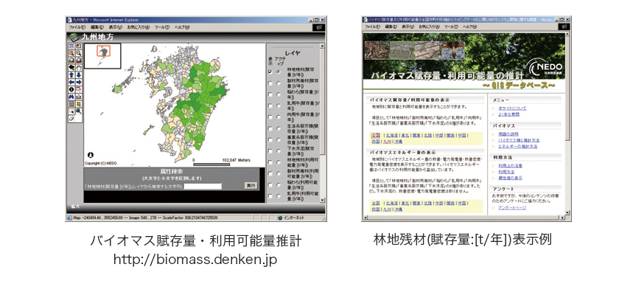644x281 pixels.
Task: Set 林地残材(賦存量) layer radio as active
Action: (279, 72)
